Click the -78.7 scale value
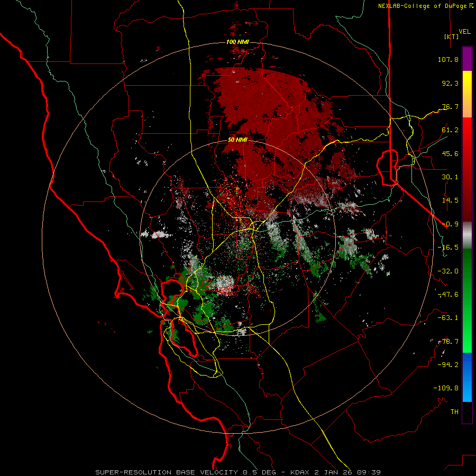 [448, 342]
